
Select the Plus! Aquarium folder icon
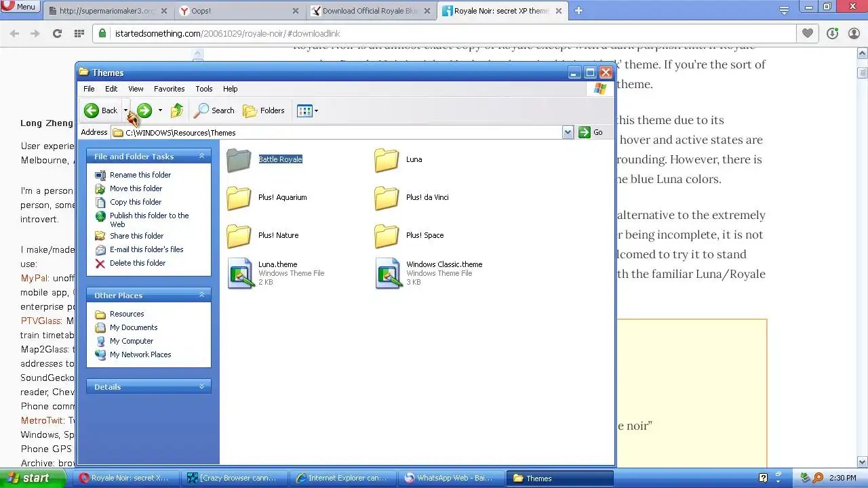pos(239,197)
